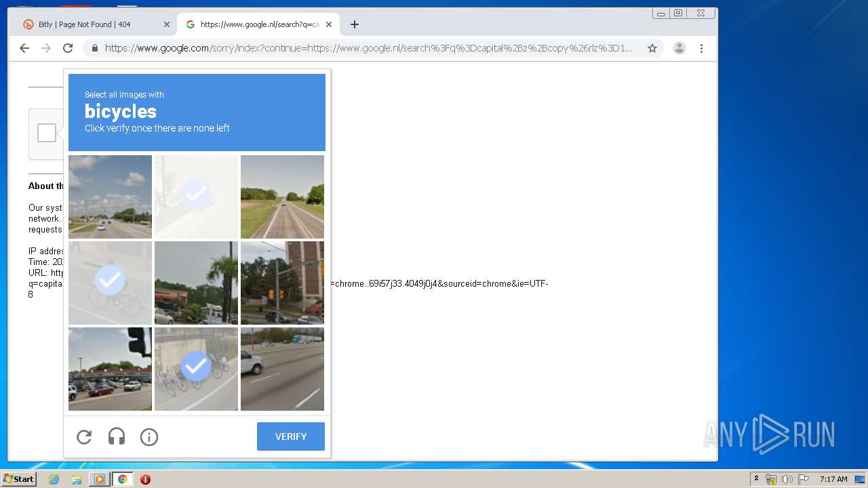Open media player taskbar icon
Image resolution: width=868 pixels, height=488 pixels.
[x=100, y=479]
